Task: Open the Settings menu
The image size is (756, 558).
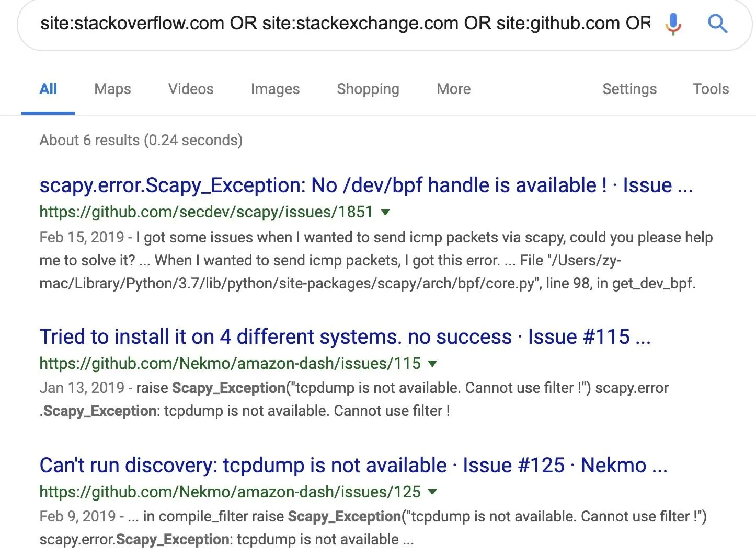Action: (x=629, y=89)
